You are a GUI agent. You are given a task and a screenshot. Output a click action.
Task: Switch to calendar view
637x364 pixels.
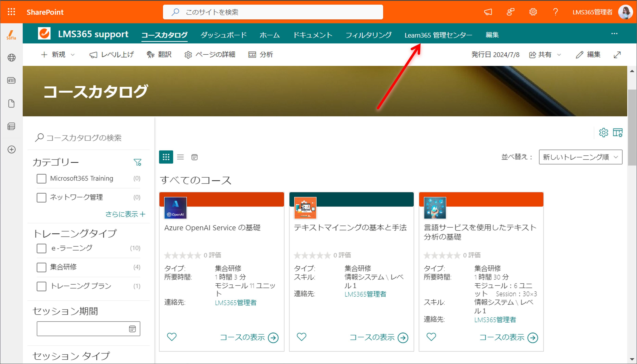194,157
